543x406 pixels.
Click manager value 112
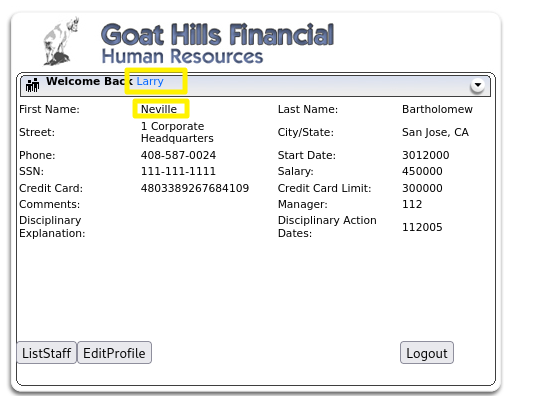tap(412, 204)
